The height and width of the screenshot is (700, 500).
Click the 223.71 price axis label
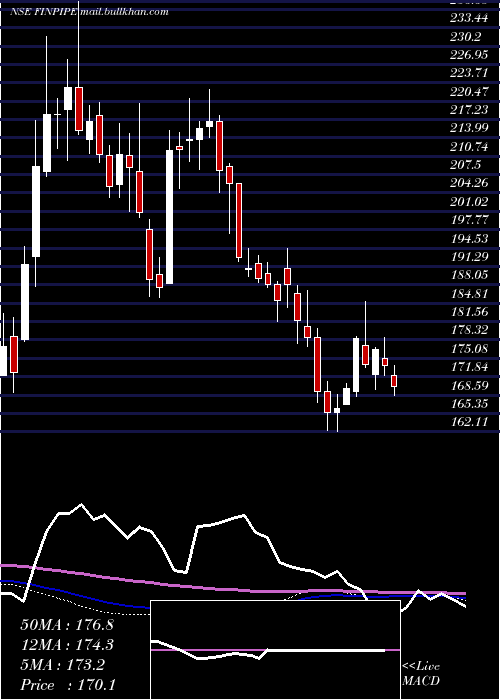468,73
